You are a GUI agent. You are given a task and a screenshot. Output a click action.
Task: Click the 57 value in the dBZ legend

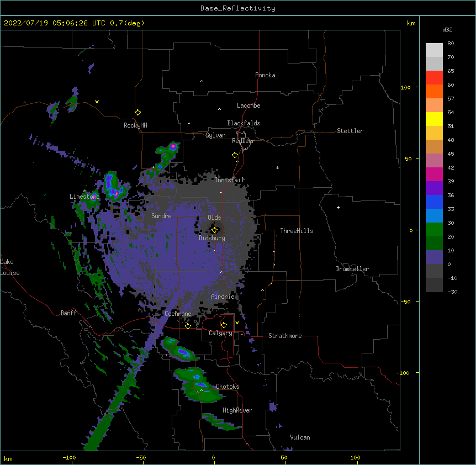tap(451, 98)
